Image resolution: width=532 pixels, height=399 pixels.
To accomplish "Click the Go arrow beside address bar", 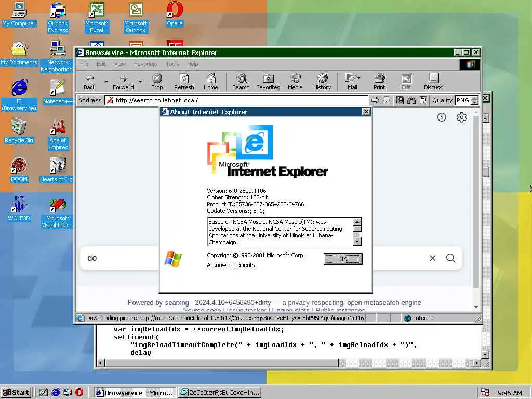I will (x=375, y=100).
